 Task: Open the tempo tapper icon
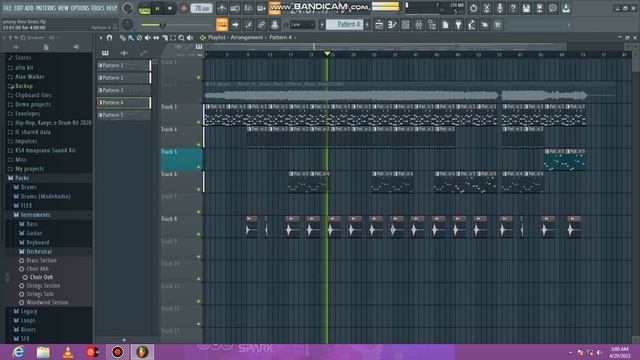(x=471, y=25)
